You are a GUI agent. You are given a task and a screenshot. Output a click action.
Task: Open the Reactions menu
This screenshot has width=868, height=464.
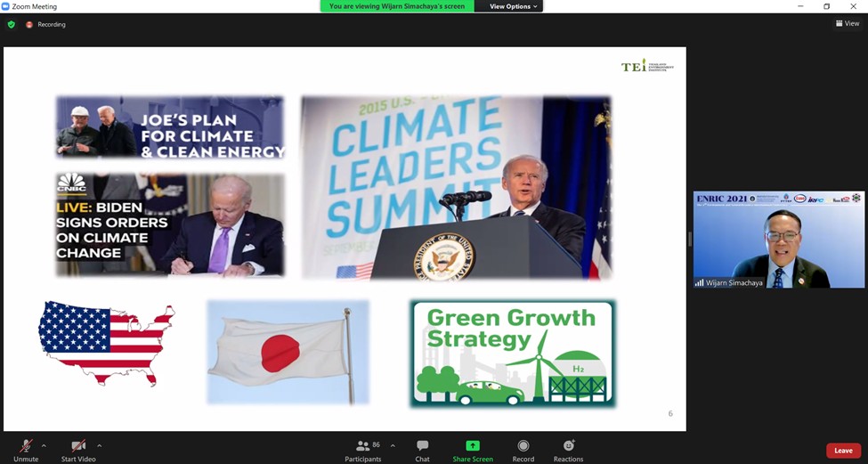point(569,450)
